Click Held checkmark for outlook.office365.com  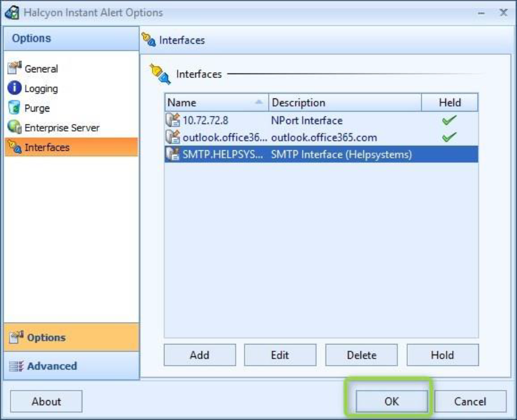point(449,137)
